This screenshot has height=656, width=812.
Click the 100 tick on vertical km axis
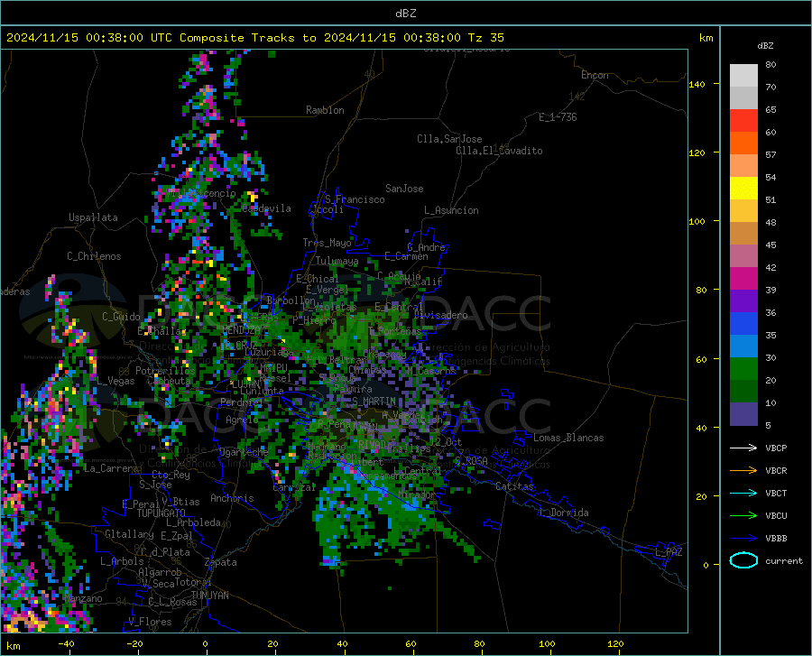697,222
